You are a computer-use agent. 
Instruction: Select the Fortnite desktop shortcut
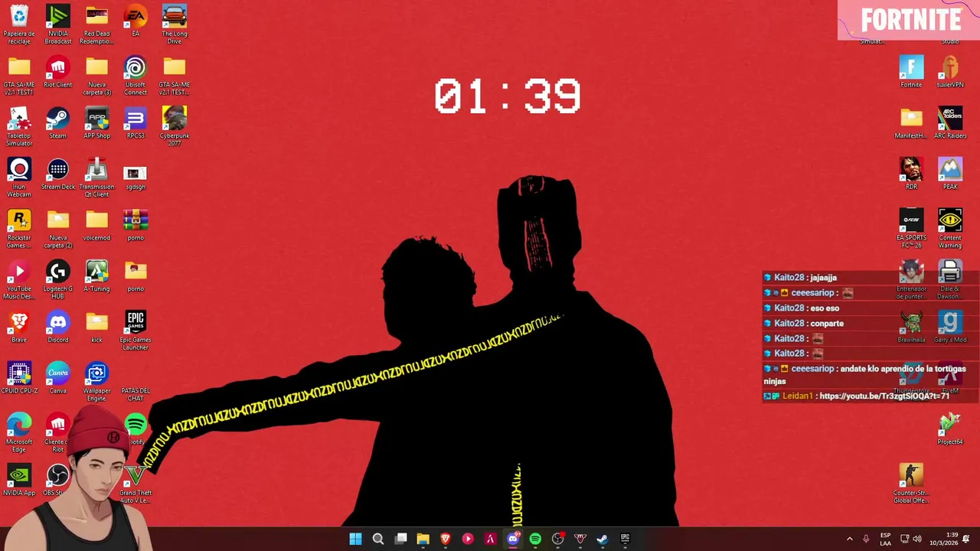[911, 72]
